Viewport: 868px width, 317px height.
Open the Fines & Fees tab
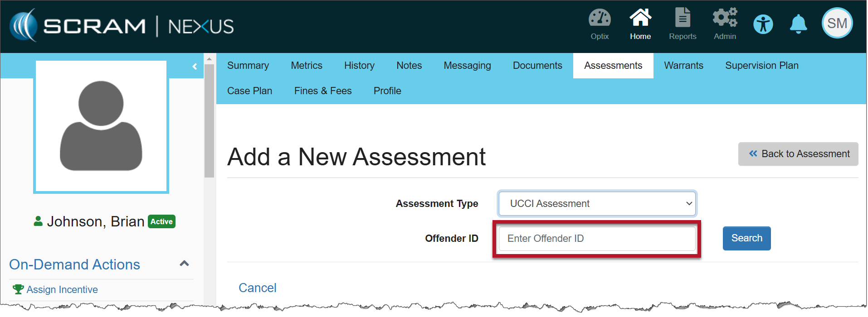(x=322, y=91)
